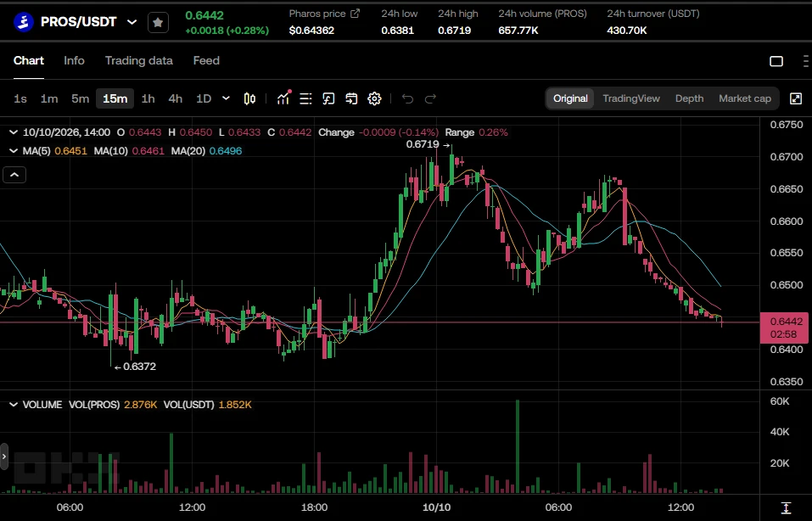Select the 5m interval
The height and width of the screenshot is (521, 812).
81,98
